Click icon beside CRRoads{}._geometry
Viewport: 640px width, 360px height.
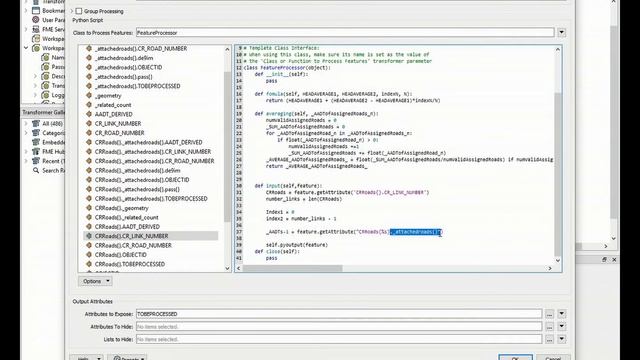pyautogui.click(x=89, y=208)
